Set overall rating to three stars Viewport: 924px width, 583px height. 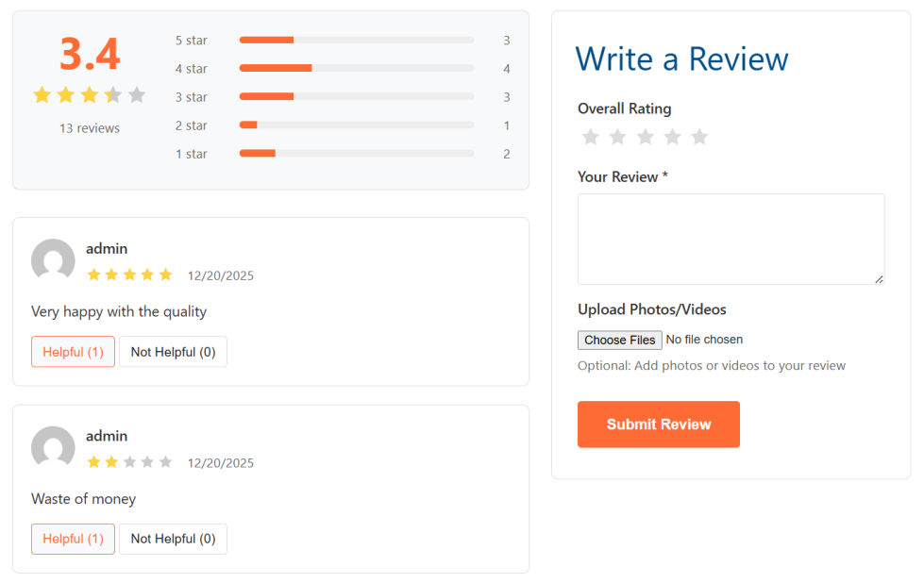click(646, 138)
